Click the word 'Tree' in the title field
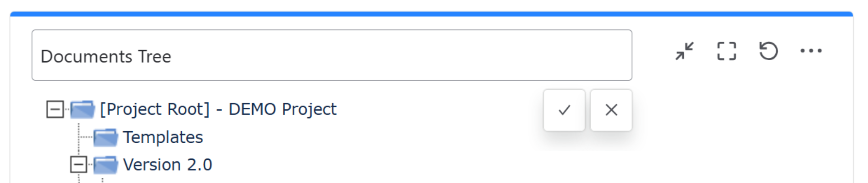The height and width of the screenshot is (183, 868). [155, 57]
